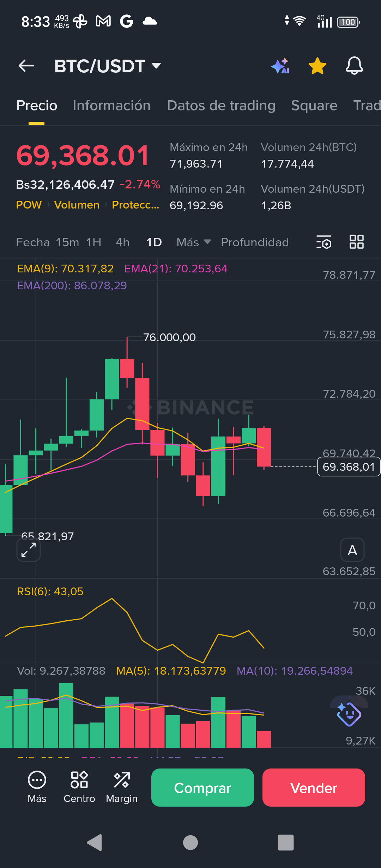The width and height of the screenshot is (381, 868).
Task: Expand chart to fullscreen icon
Action: 29,550
